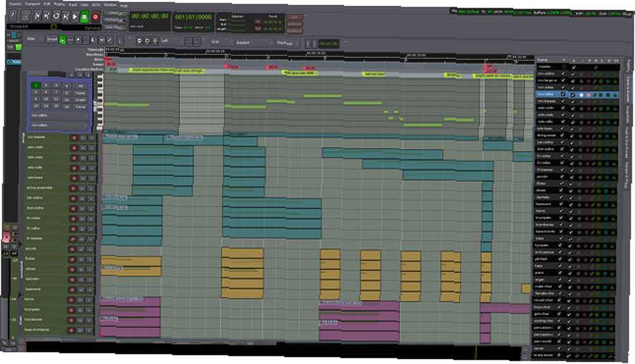Arm record on the trumpets track
The height and width of the screenshot is (364, 635).
tap(72, 310)
